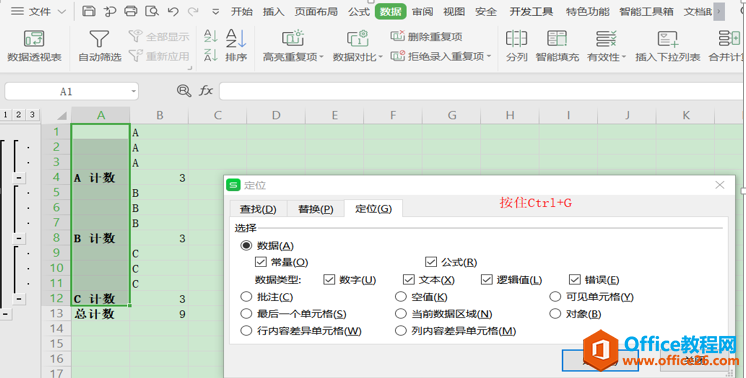Open the 文件 menu dropdown

pyautogui.click(x=38, y=11)
